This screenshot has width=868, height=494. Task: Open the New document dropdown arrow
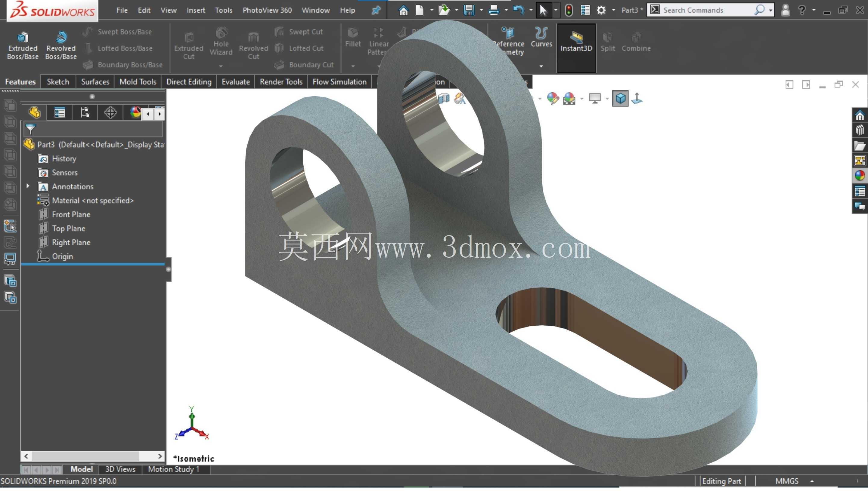(432, 10)
